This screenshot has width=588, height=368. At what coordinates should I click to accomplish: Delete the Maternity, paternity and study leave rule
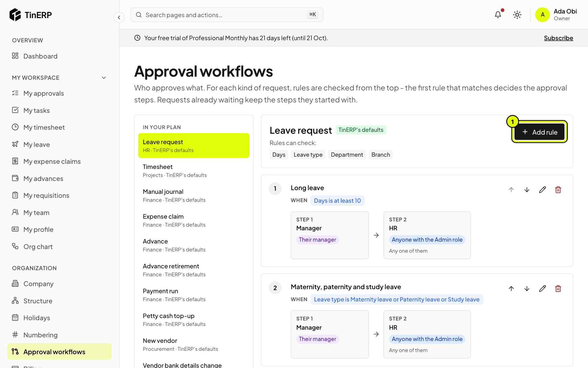click(558, 289)
